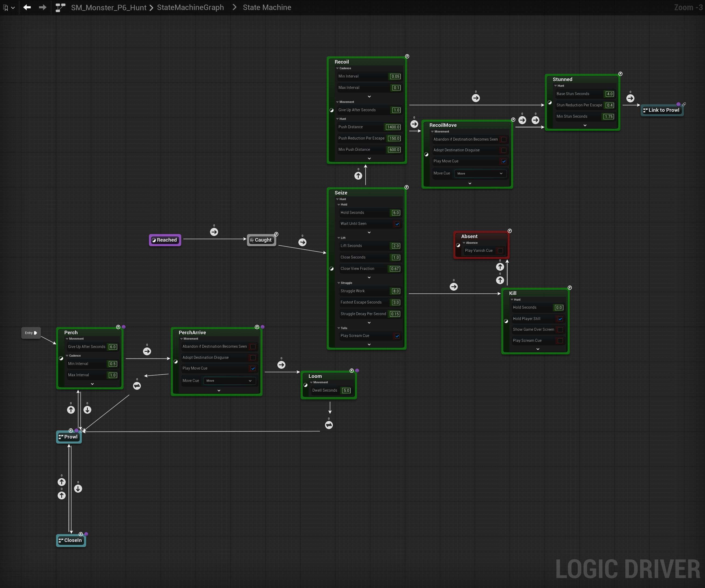The image size is (705, 588).
Task: Select the transition icon from Stunned to Link to Prowl
Action: click(x=630, y=98)
